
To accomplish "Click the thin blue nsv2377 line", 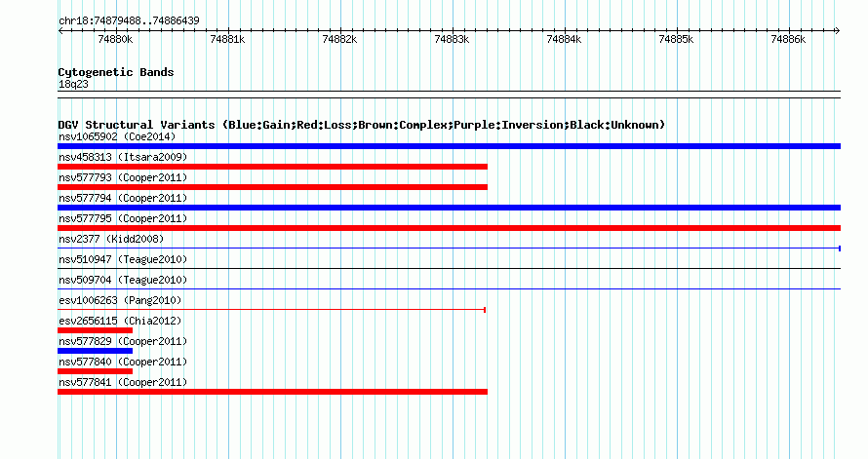I will tap(449, 249).
